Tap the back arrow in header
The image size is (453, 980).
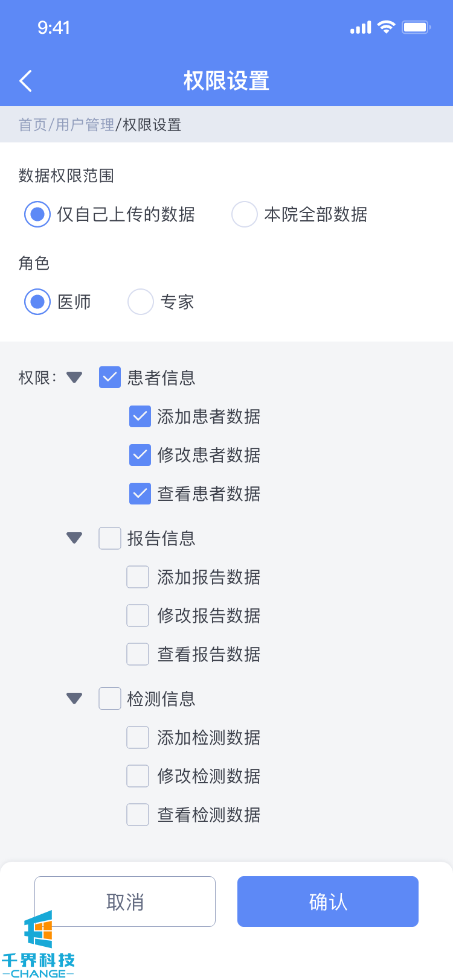point(25,81)
